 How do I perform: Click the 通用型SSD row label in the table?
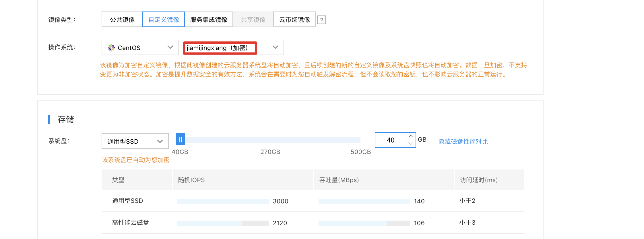(127, 201)
